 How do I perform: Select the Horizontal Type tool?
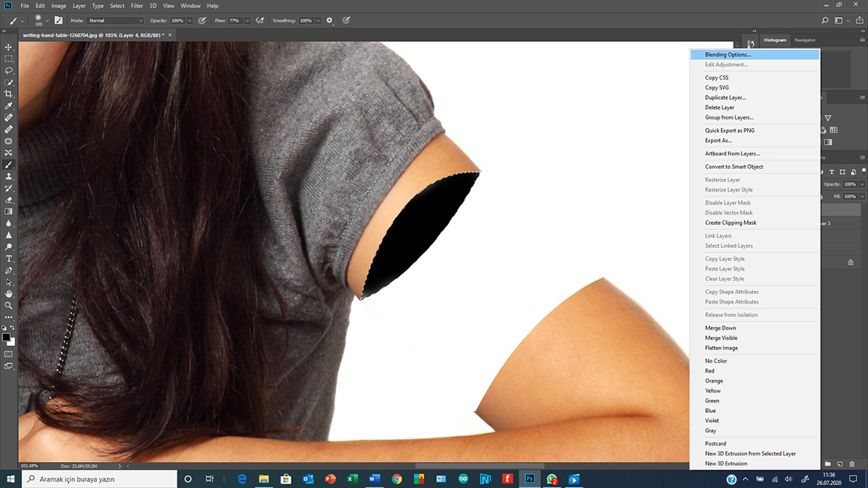coord(9,259)
